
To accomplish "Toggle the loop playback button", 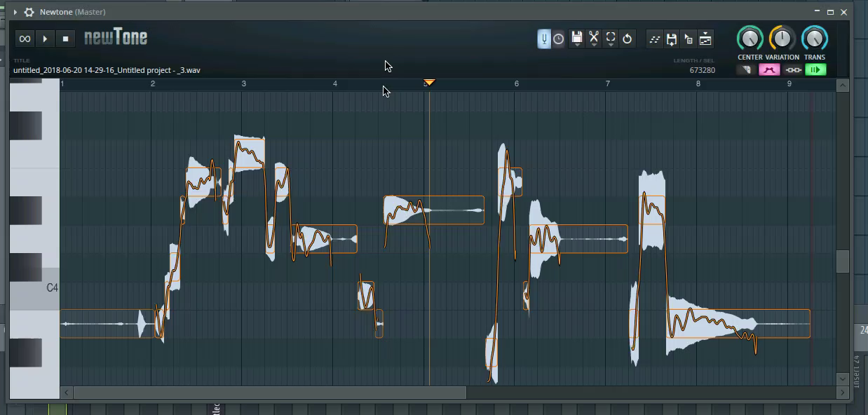I will pos(25,39).
